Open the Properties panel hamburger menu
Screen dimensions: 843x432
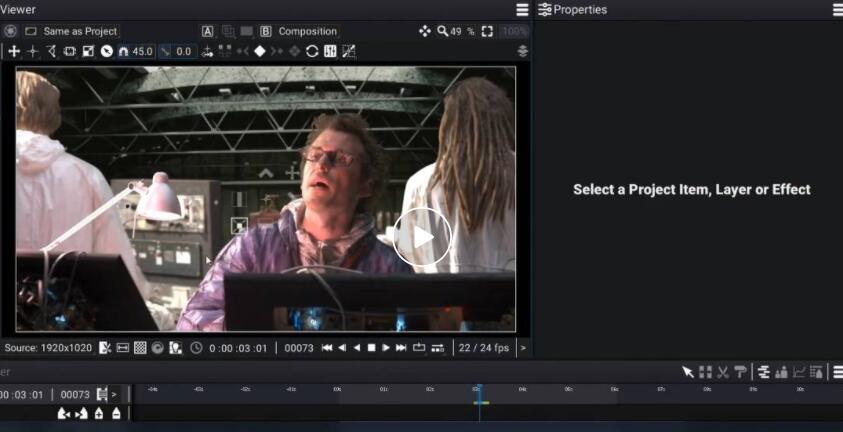(838, 10)
